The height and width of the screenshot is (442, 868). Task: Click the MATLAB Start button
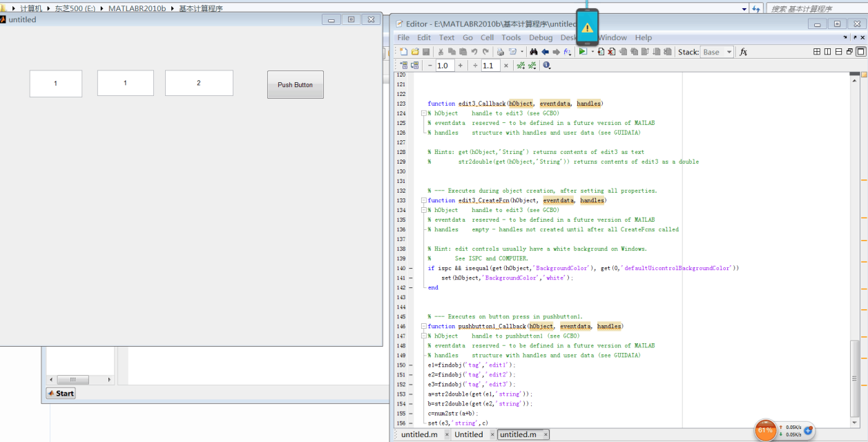(61, 393)
